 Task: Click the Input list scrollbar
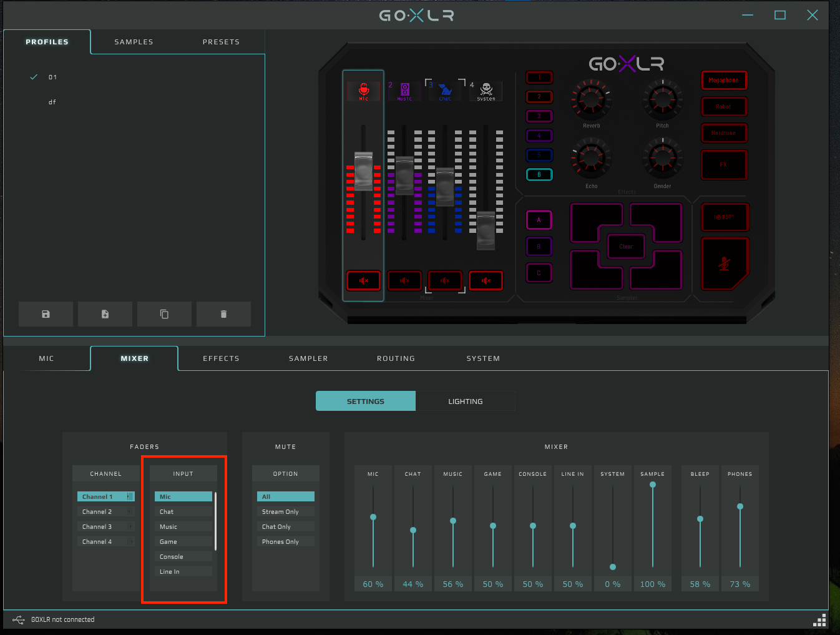(215, 521)
